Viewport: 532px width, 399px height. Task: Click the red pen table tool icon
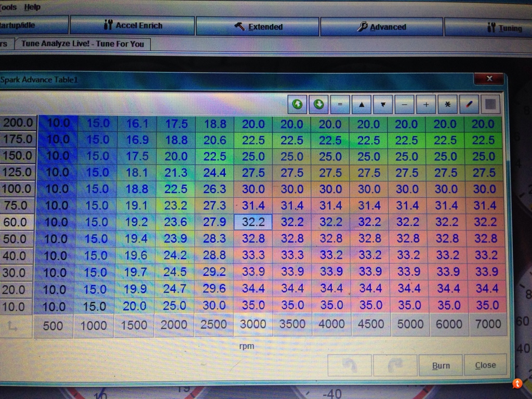469,104
